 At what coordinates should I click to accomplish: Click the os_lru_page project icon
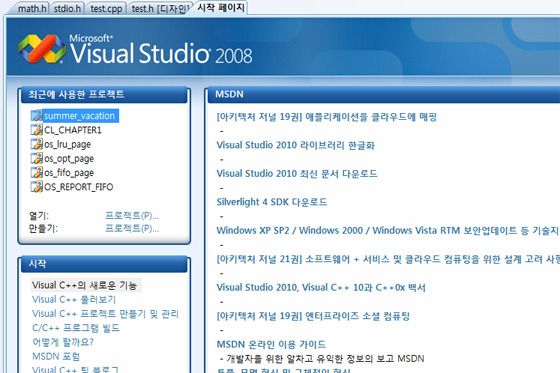[x=36, y=144]
